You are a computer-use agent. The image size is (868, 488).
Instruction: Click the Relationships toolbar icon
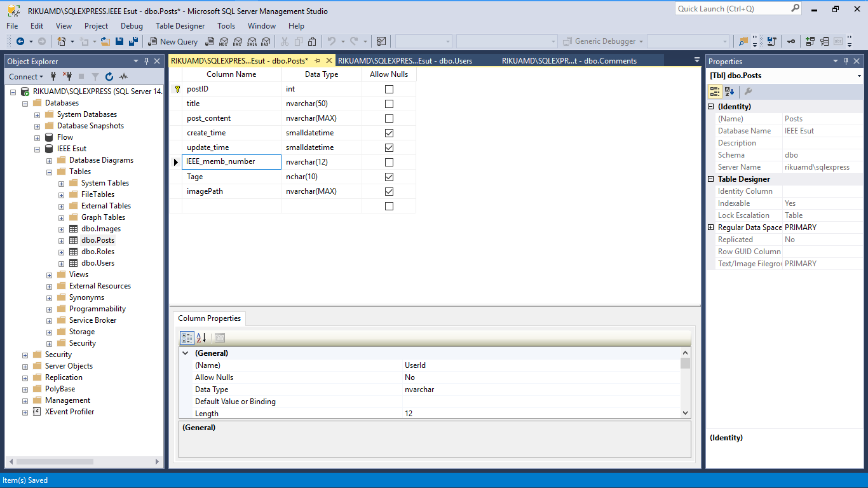tap(810, 41)
